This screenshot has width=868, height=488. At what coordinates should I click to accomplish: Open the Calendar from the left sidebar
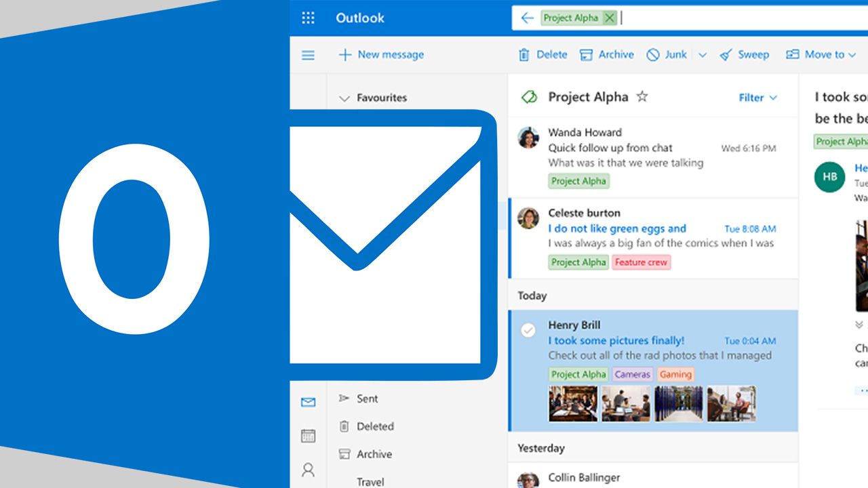click(x=309, y=436)
